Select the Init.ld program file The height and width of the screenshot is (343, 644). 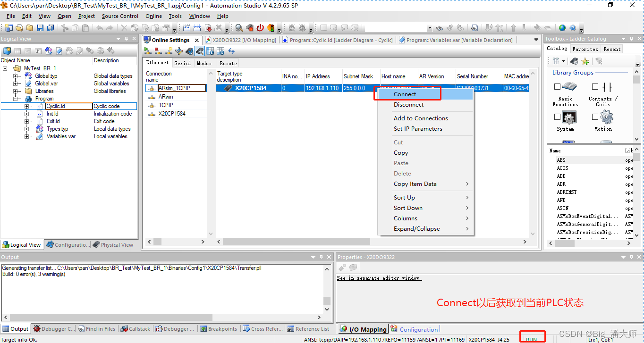52,114
